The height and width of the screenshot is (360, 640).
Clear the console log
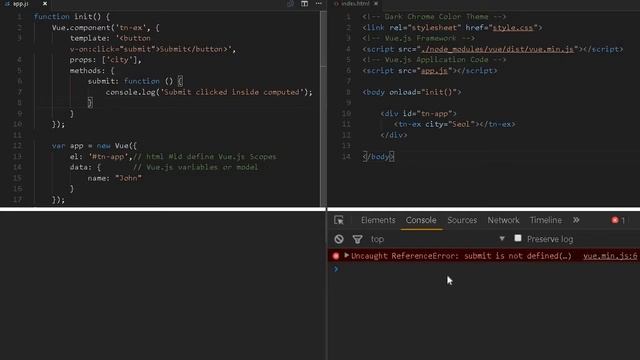click(339, 239)
